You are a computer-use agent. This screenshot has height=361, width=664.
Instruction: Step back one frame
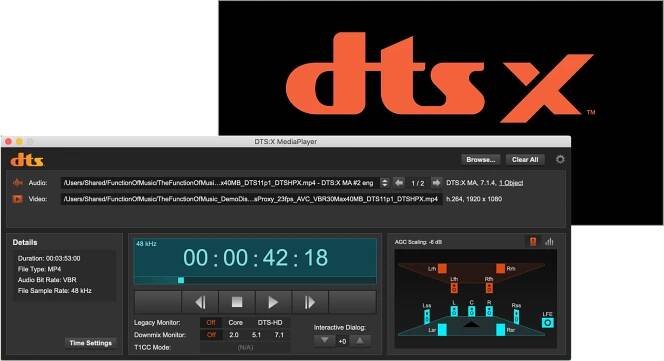(200, 302)
